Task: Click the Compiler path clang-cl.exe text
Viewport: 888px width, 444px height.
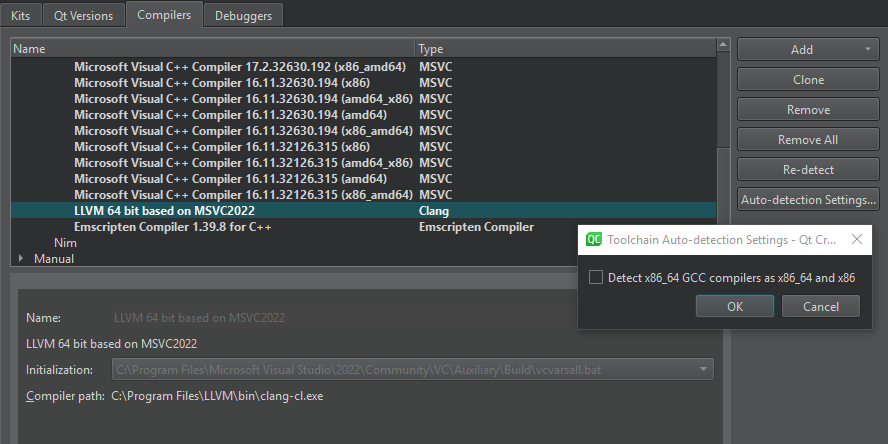Action: (217, 396)
